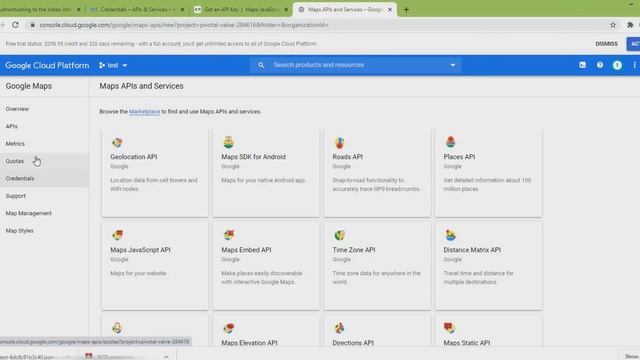
Task: Open Support in the sidebar
Action: click(x=16, y=196)
